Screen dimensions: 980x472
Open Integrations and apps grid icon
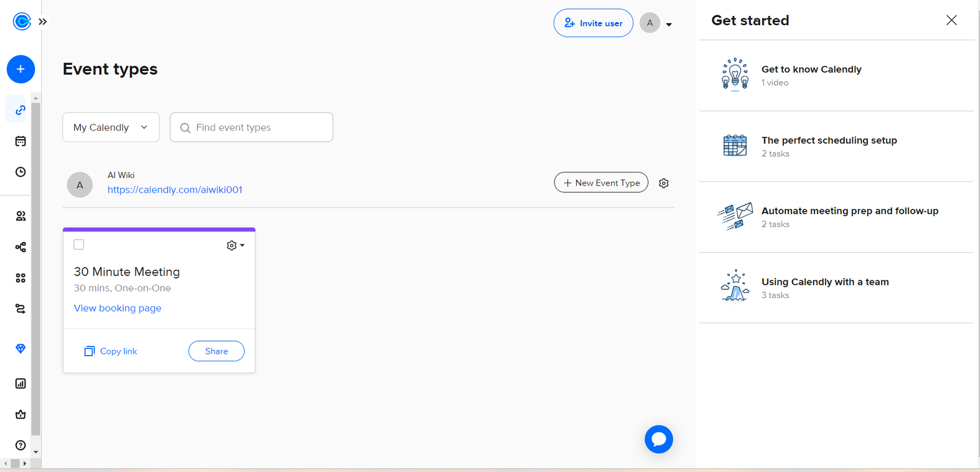(x=20, y=278)
